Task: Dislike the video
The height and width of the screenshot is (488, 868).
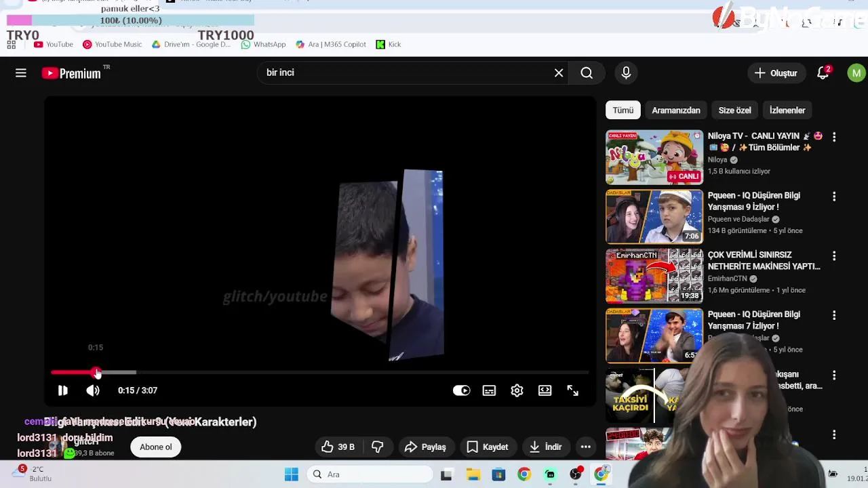Action: click(378, 447)
